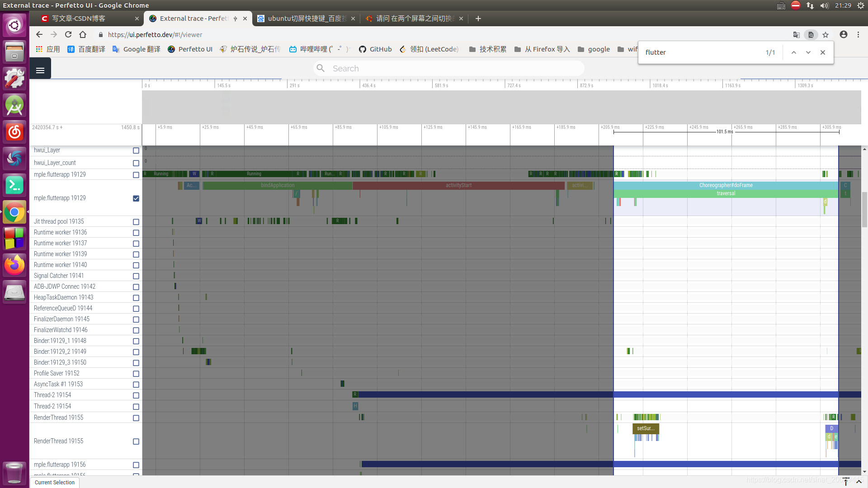Close the find-in-page bar
Screen dimensions: 868x488
[x=823, y=52]
